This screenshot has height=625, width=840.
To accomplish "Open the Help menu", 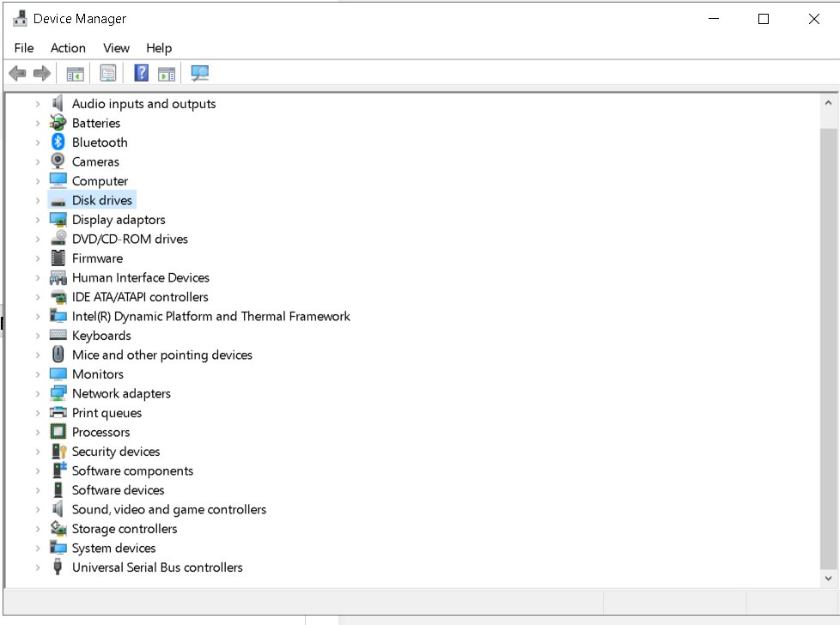I will [159, 48].
